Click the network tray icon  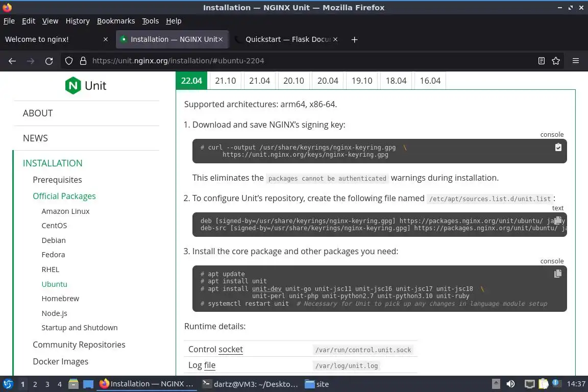point(529,384)
